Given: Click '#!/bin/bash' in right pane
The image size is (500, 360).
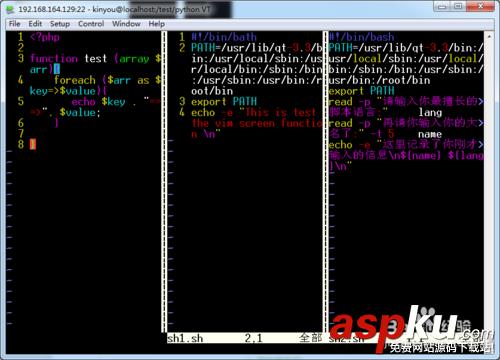Looking at the screenshot, I should pyautogui.click(x=361, y=37).
